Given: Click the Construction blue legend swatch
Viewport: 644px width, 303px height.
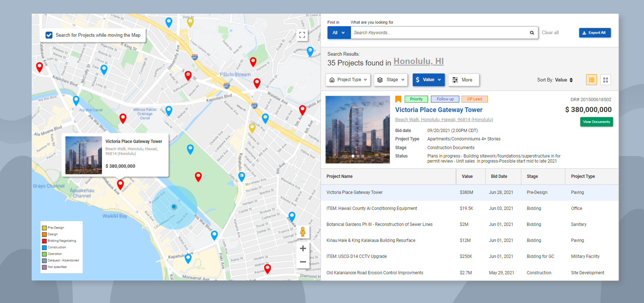Looking at the screenshot, I should coord(44,247).
